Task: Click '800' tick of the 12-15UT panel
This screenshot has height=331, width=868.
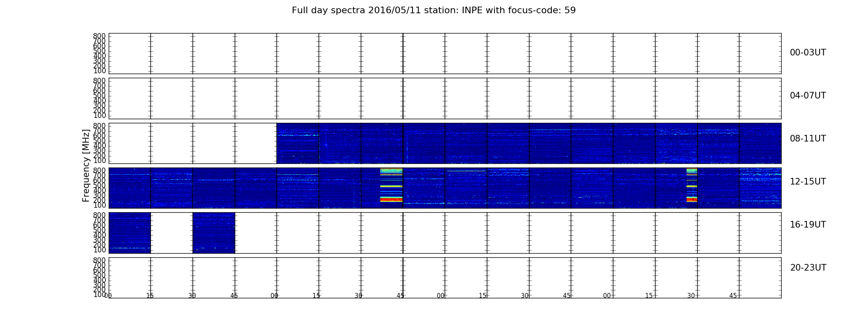Action: click(x=99, y=170)
